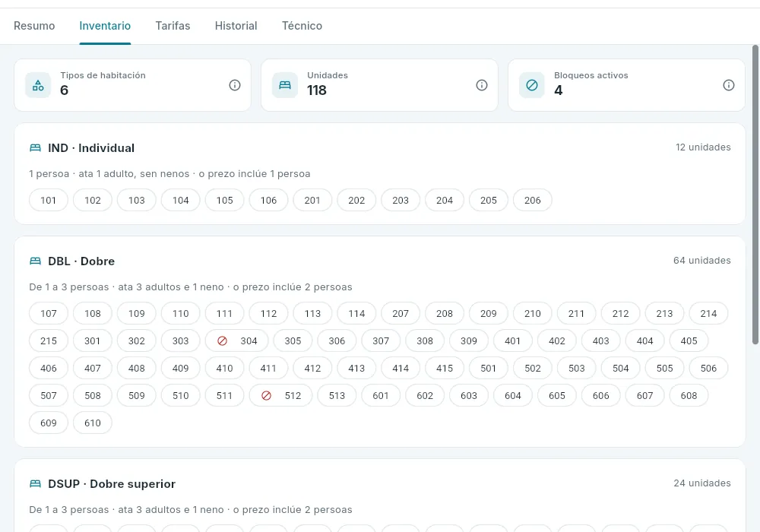760x532 pixels.
Task: Select room chip 309
Action: pos(469,341)
